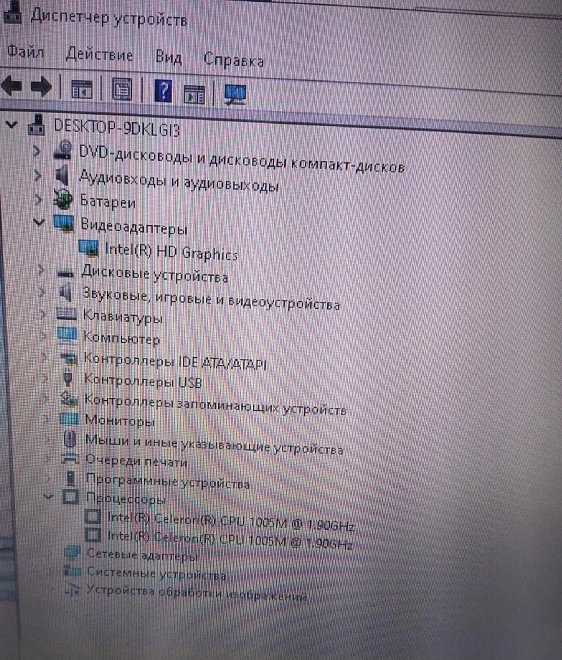The image size is (562, 660).
Task: Select the first Intel Celeron 1005M entry
Action: pyautogui.click(x=231, y=522)
